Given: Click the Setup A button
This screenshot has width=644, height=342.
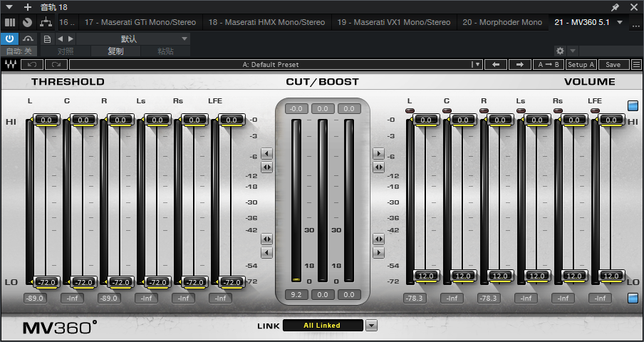Looking at the screenshot, I should tap(581, 64).
